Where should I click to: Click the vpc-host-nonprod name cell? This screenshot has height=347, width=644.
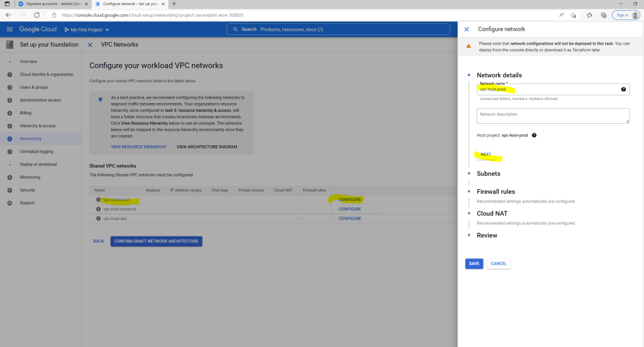[x=119, y=209]
